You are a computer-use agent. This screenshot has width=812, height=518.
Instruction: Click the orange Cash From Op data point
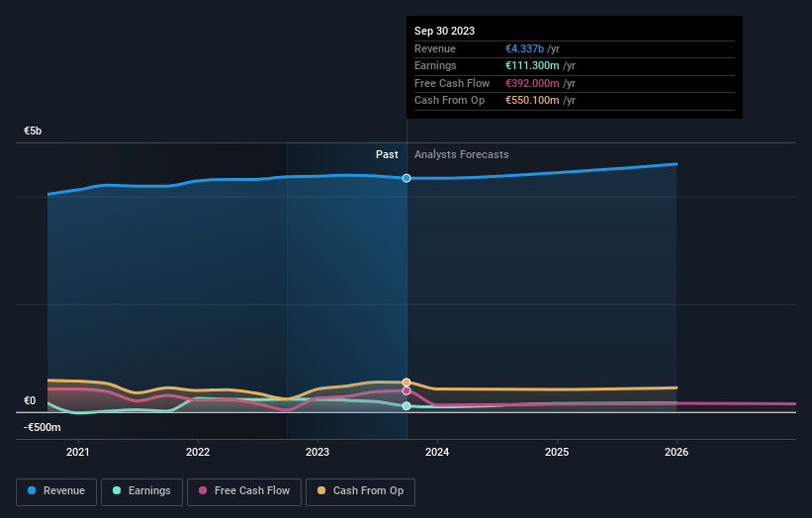(x=406, y=383)
